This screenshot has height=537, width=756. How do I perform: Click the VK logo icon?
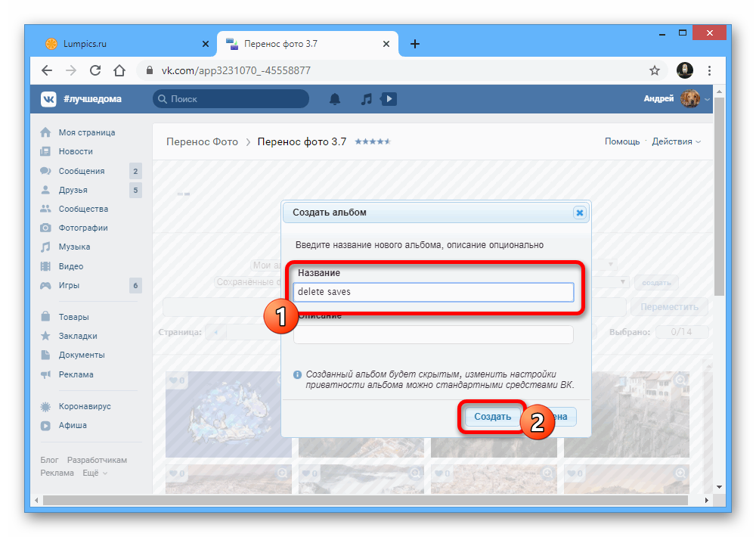pos(48,99)
